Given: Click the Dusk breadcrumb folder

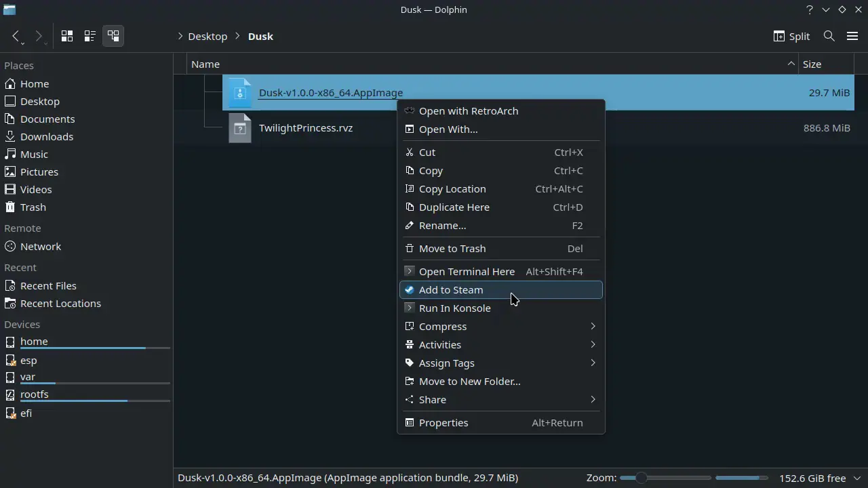Looking at the screenshot, I should click(260, 36).
